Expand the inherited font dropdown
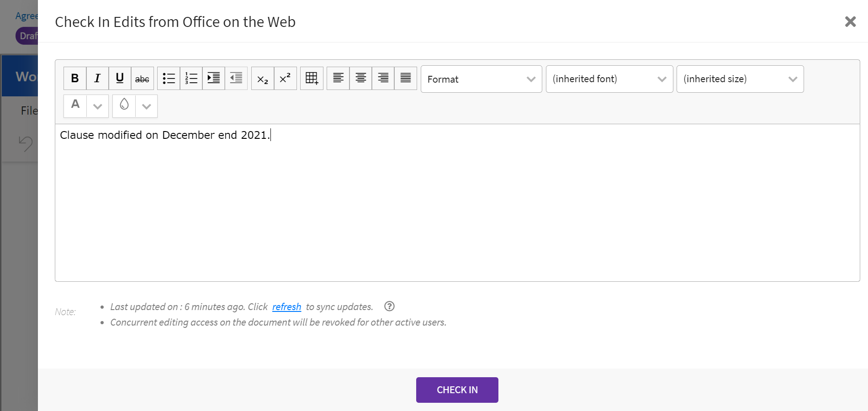Screen dimensions: 868x411 609,79
